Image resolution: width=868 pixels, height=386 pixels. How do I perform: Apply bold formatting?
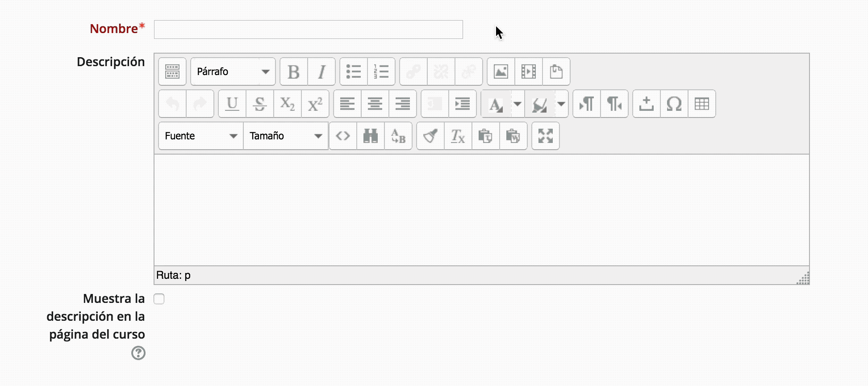(x=293, y=71)
